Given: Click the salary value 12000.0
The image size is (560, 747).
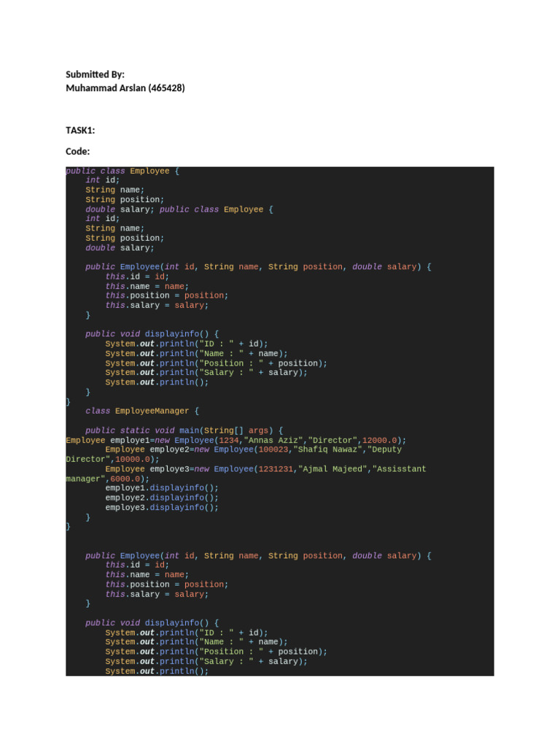Looking at the screenshot, I should (379, 440).
